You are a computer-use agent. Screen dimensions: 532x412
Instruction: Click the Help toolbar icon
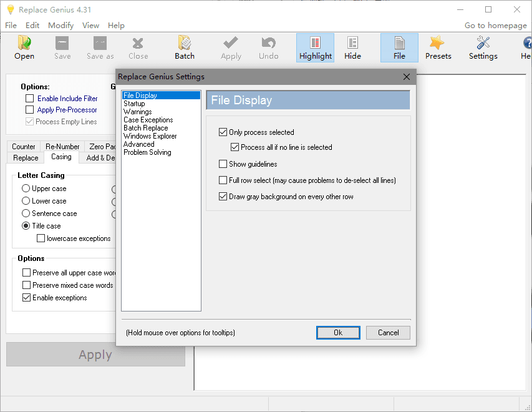[x=526, y=48]
